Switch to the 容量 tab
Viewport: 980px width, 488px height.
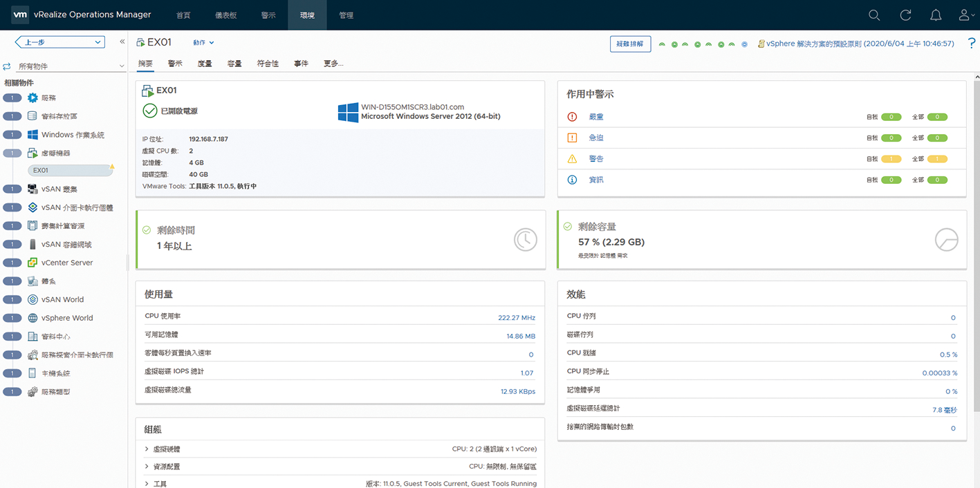tap(234, 64)
